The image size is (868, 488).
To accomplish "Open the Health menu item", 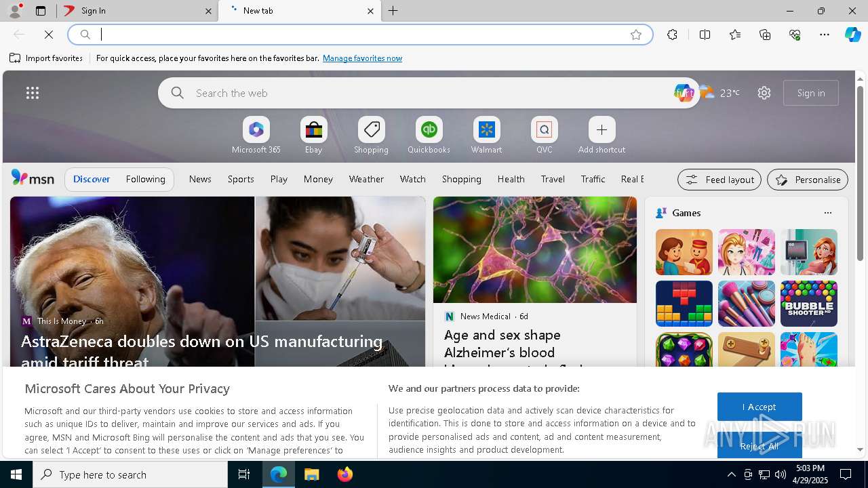I will click(x=511, y=179).
